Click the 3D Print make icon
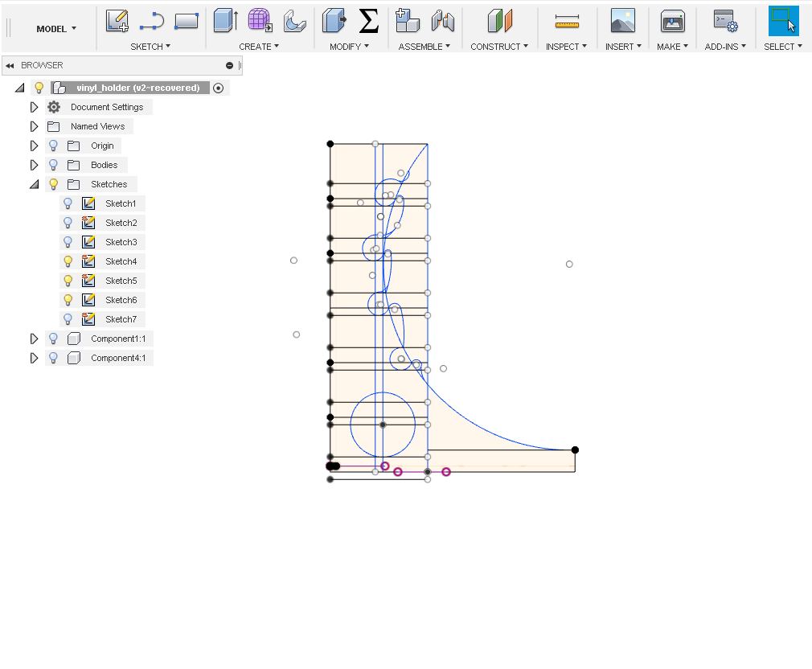 tap(672, 22)
